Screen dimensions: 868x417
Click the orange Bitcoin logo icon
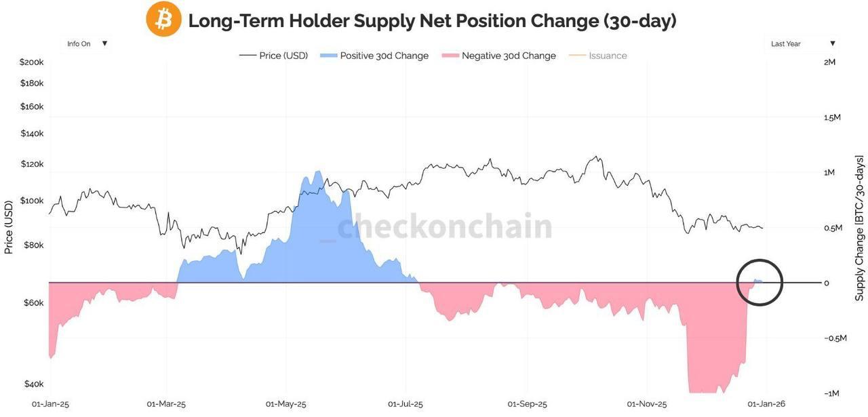[x=163, y=19]
